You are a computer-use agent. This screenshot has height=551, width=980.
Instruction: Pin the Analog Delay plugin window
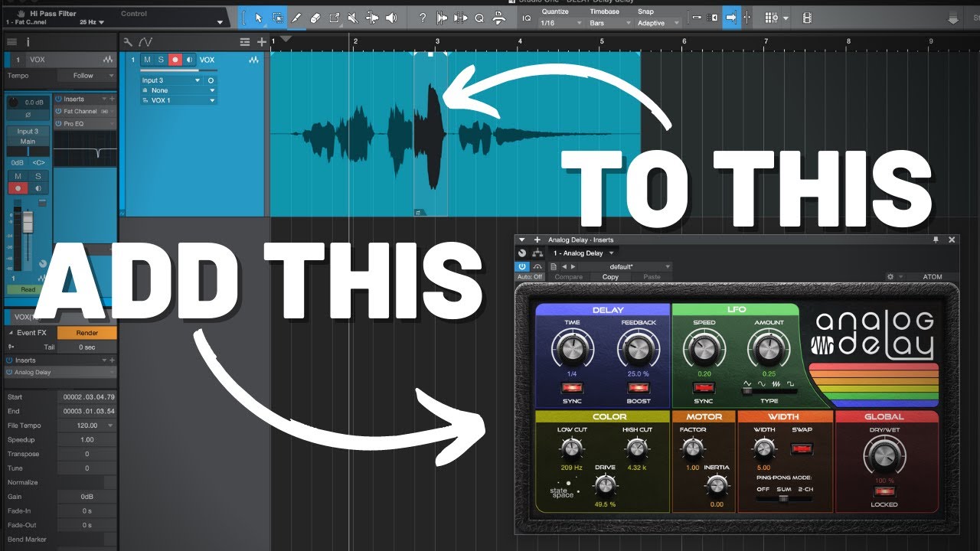pos(936,240)
